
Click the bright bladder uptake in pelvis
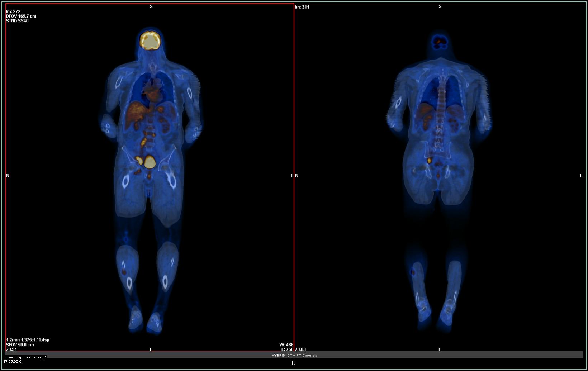click(150, 162)
